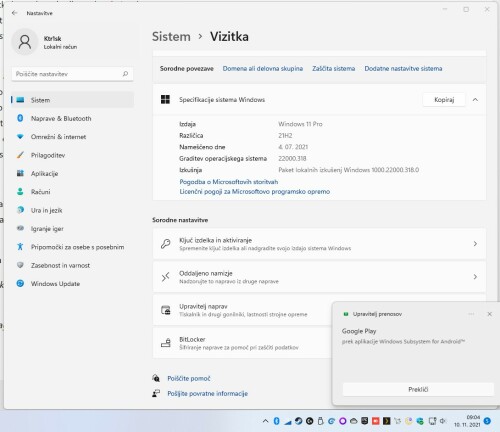Click the Kopiraj button
The width and height of the screenshot is (500, 432).
[444, 100]
